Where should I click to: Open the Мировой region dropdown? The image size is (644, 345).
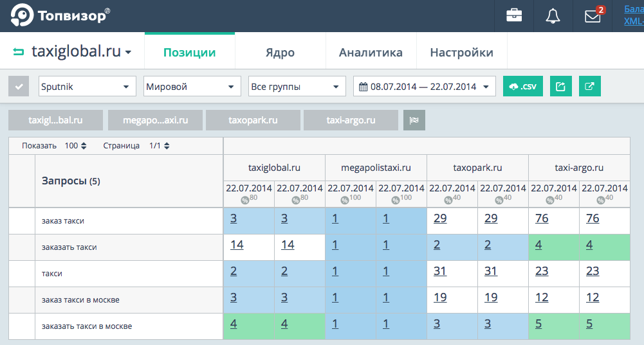(192, 86)
